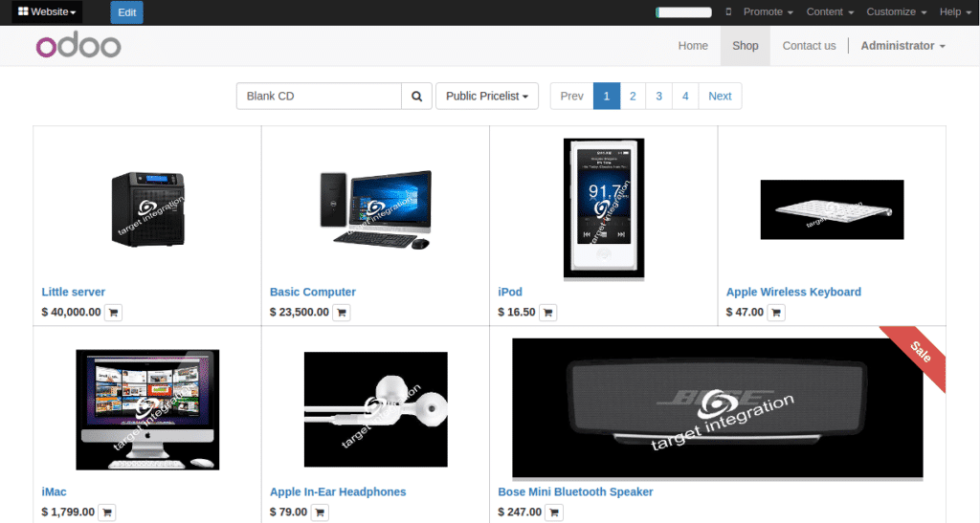Click the $ 79.00 price
The width and height of the screenshot is (980, 523).
[x=288, y=512]
